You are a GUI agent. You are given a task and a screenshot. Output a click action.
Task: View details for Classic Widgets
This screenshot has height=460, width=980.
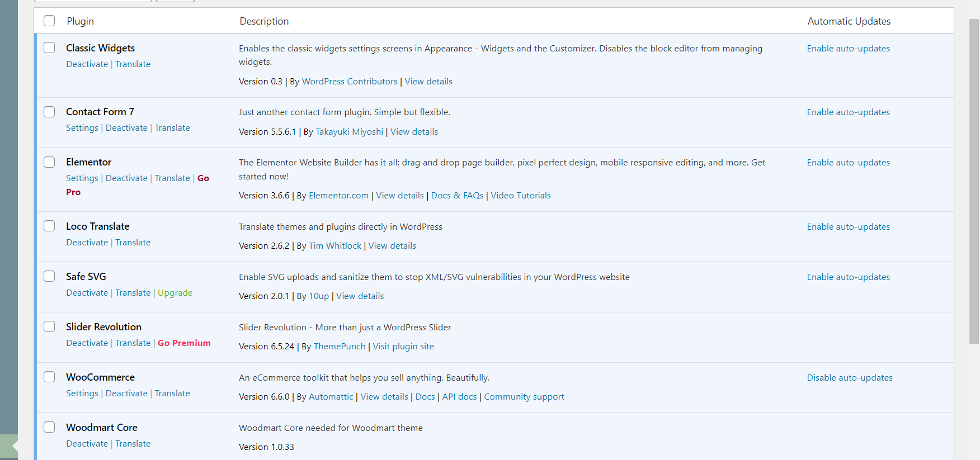428,82
